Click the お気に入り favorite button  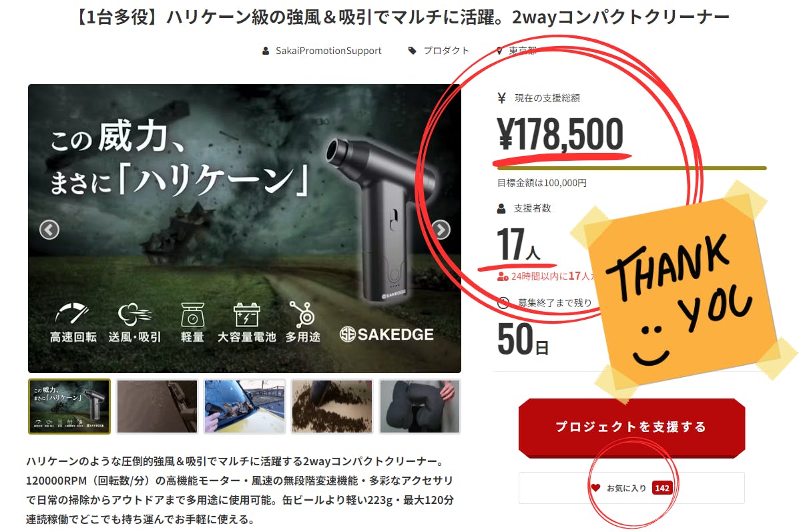pos(632,488)
